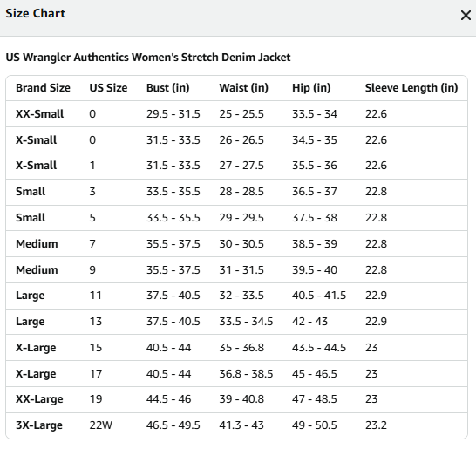This screenshot has width=476, height=449.
Task: Click hip value 36.5 - 37
Action: point(315,192)
